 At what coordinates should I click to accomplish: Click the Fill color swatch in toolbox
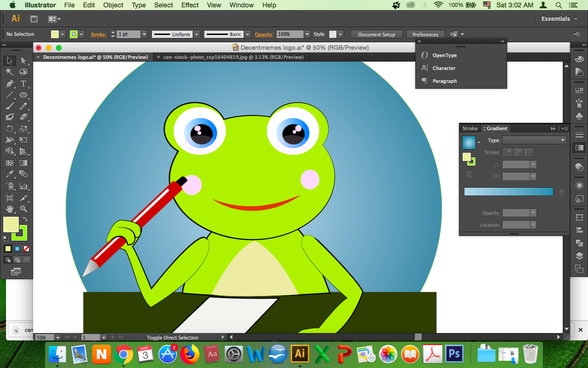pyautogui.click(x=11, y=224)
